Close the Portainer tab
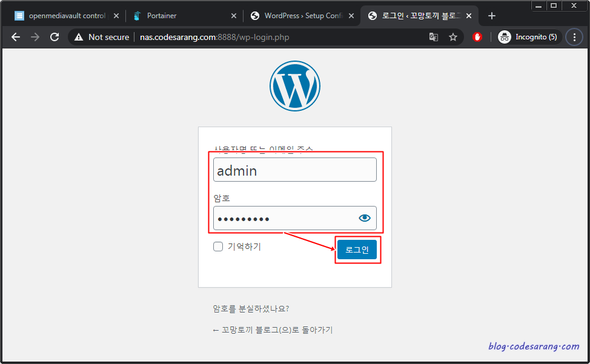The width and height of the screenshot is (590, 364). click(234, 16)
